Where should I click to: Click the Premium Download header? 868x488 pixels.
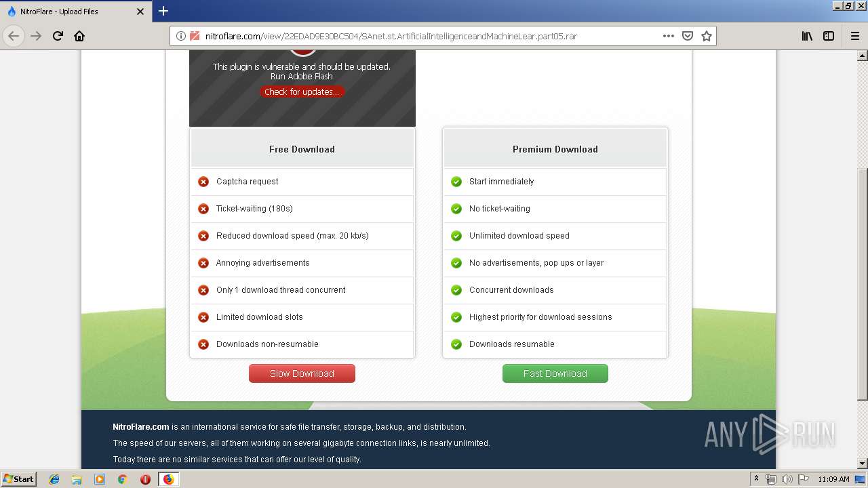pos(555,149)
